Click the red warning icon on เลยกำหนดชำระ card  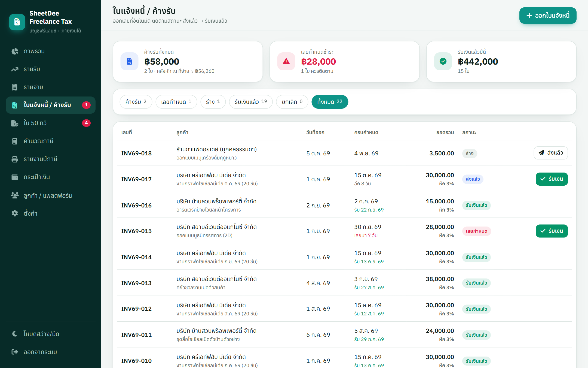pyautogui.click(x=286, y=61)
